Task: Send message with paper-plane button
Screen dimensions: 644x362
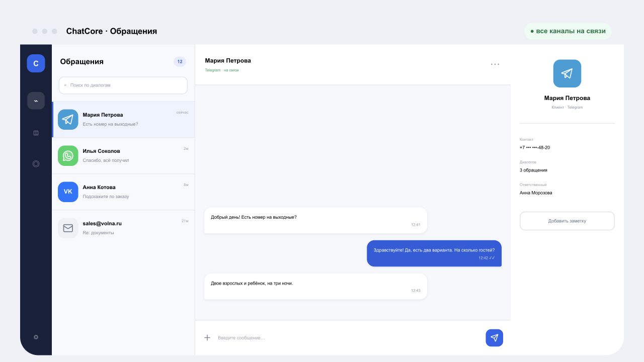Action: tap(494, 338)
